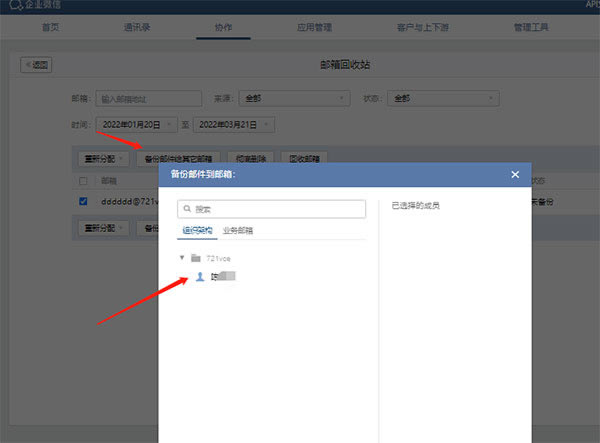Tick the select-all checkbox in table header
Image resolution: width=600 pixels, height=443 pixels.
83,181
